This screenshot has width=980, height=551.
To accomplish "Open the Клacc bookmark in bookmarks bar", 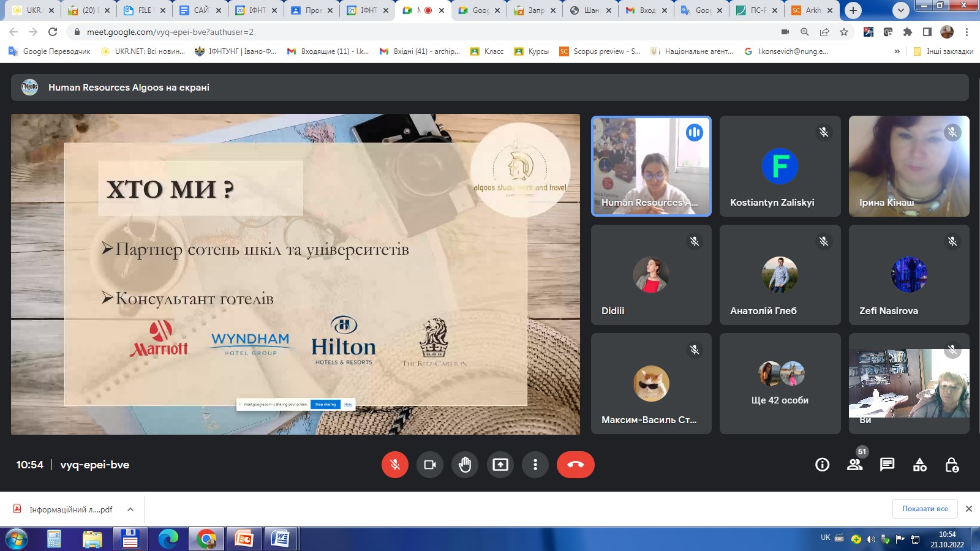I will point(487,51).
